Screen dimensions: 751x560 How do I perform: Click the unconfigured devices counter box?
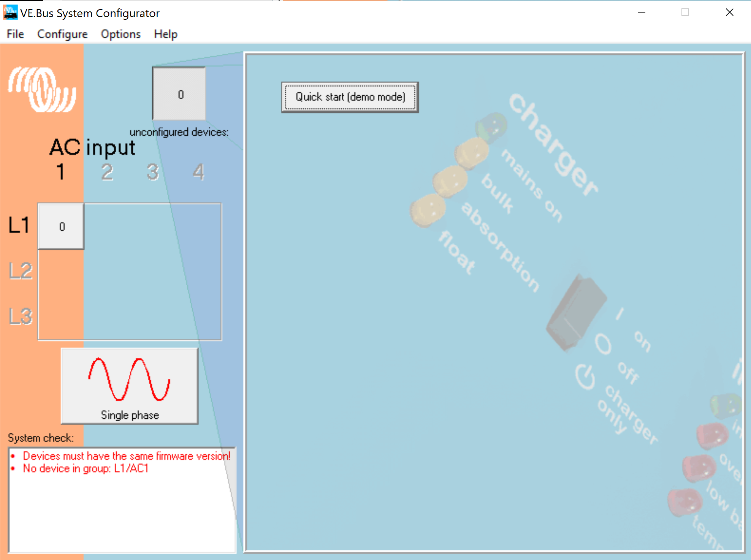pyautogui.click(x=179, y=94)
